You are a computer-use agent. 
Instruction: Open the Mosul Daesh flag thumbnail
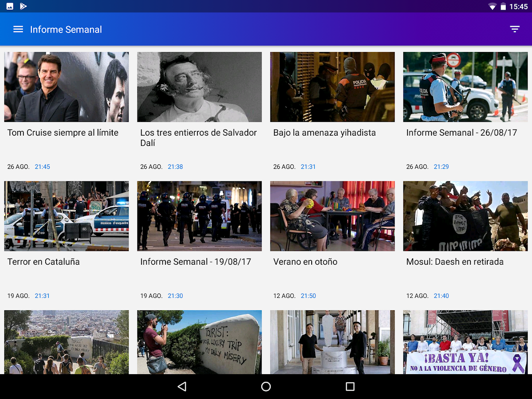(x=465, y=216)
